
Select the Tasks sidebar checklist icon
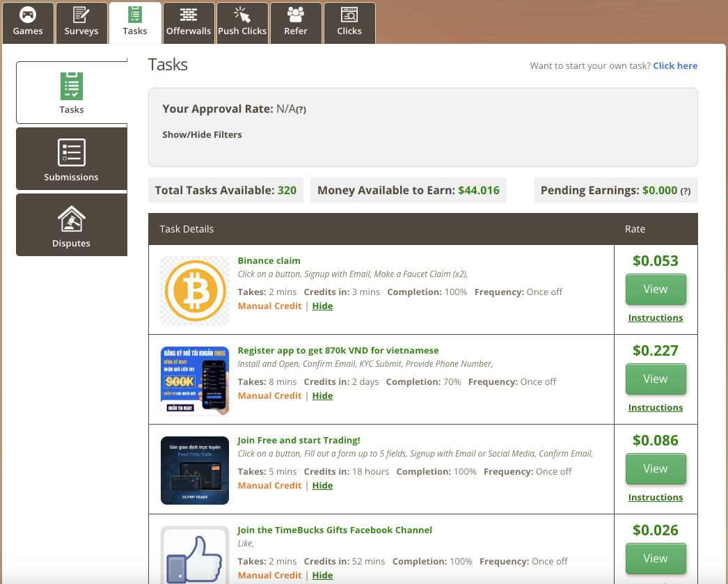pyautogui.click(x=72, y=86)
